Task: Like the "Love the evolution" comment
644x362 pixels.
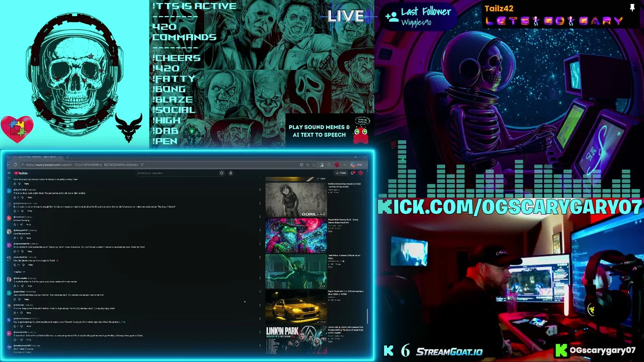Action: click(x=15, y=238)
